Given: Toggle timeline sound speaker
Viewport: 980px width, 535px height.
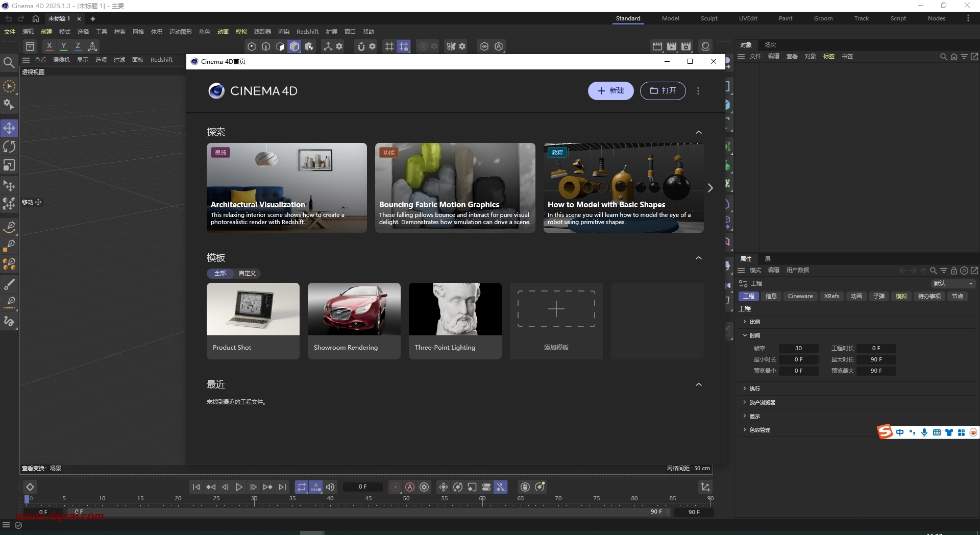Looking at the screenshot, I should coord(330,487).
